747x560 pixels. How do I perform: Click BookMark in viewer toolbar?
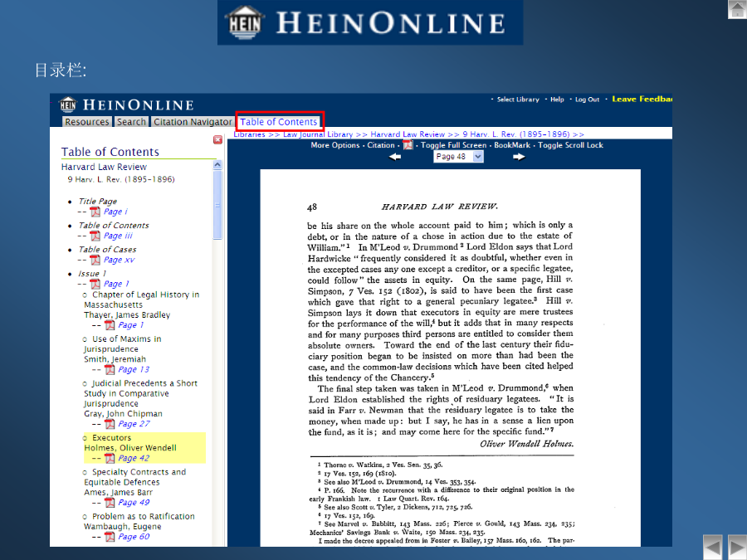click(x=512, y=145)
